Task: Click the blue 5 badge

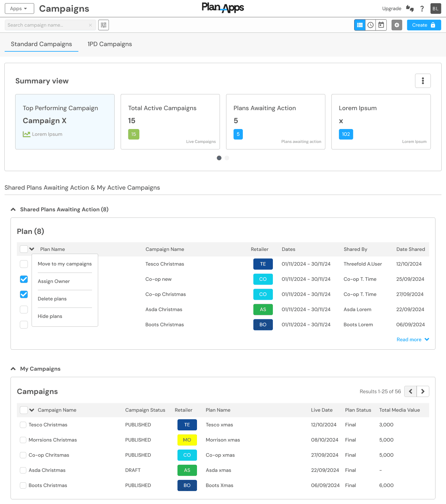Action: point(238,134)
